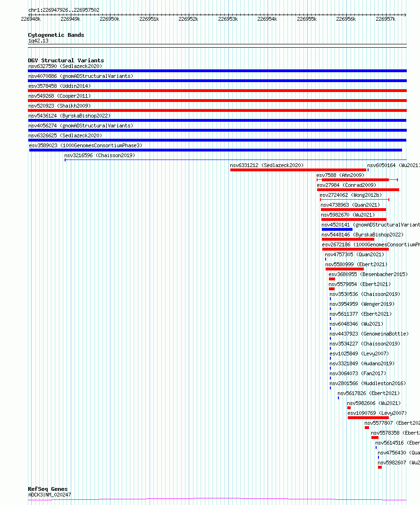Click the blue bar under nsv6327590
The height and width of the screenshot is (505, 420).
[x=218, y=71]
